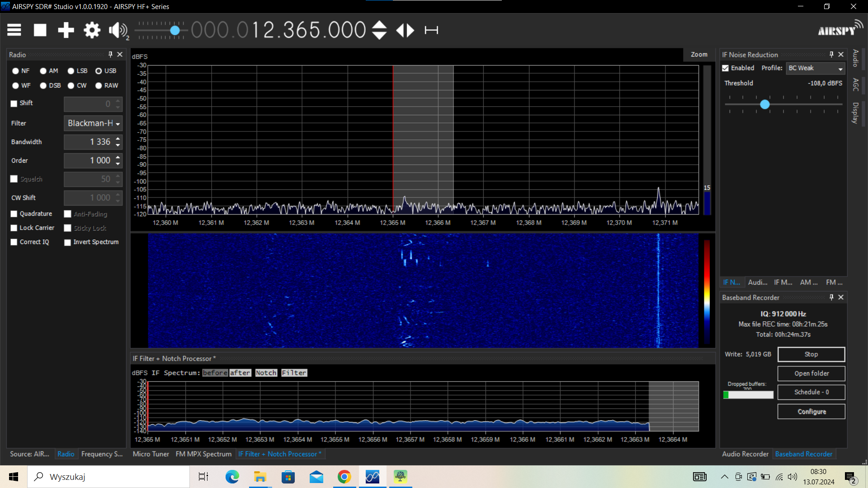The image size is (868, 488).
Task: Click the Order stepper arrows
Action: [x=118, y=160]
